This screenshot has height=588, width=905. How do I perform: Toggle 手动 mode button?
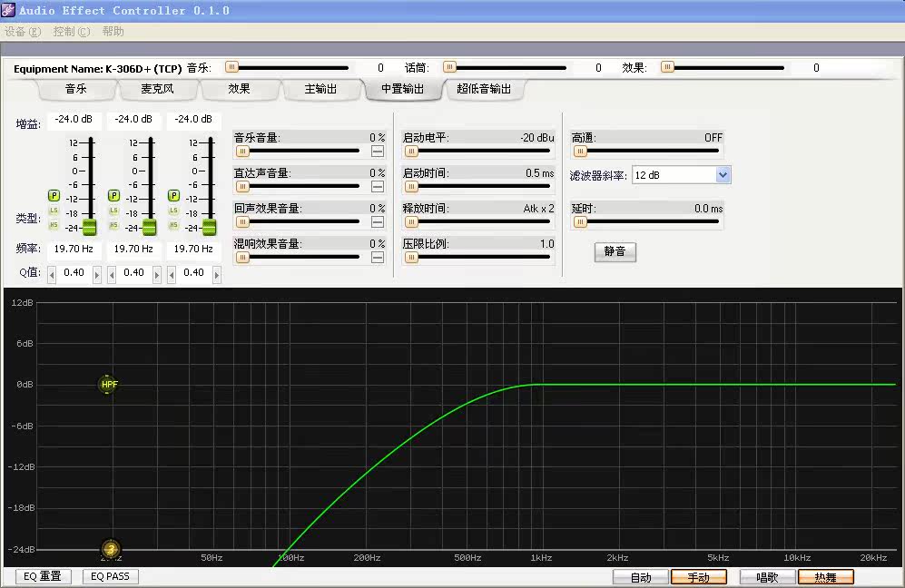[x=698, y=577]
